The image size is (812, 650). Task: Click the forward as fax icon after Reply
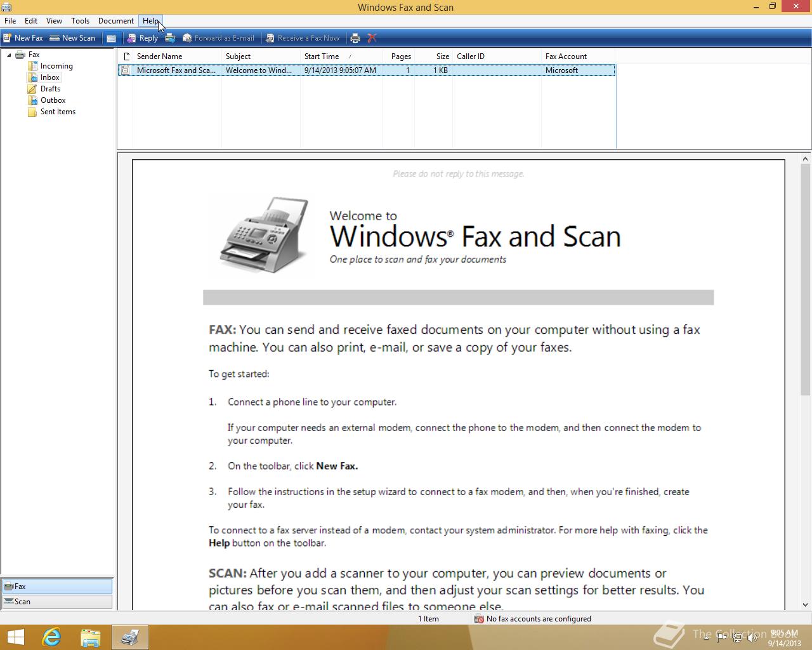click(170, 38)
